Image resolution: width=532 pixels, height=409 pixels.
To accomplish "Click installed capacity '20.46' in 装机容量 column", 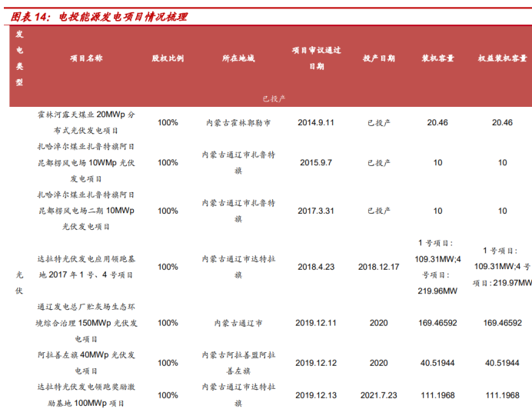I will pyautogui.click(x=437, y=122).
